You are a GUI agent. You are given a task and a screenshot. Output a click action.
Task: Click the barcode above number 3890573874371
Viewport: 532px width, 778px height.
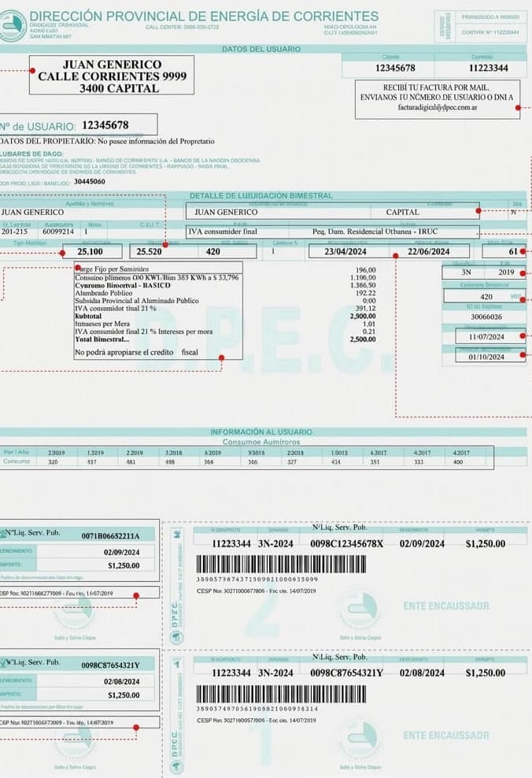pos(281,565)
